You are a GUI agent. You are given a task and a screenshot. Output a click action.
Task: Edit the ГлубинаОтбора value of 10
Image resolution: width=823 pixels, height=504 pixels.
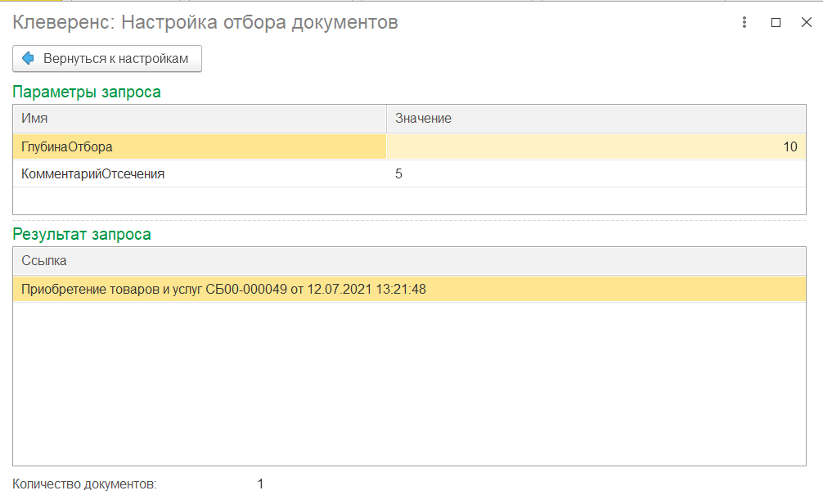point(596,147)
